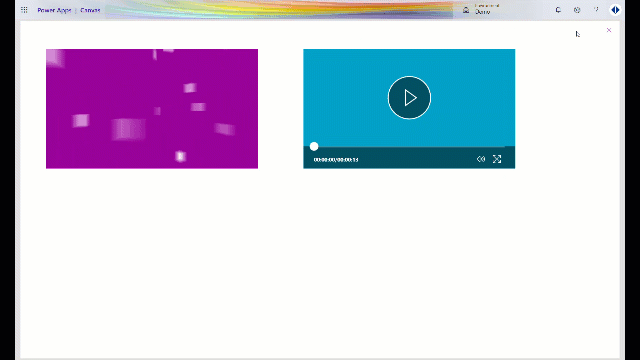Open the user account avatar

click(x=615, y=10)
